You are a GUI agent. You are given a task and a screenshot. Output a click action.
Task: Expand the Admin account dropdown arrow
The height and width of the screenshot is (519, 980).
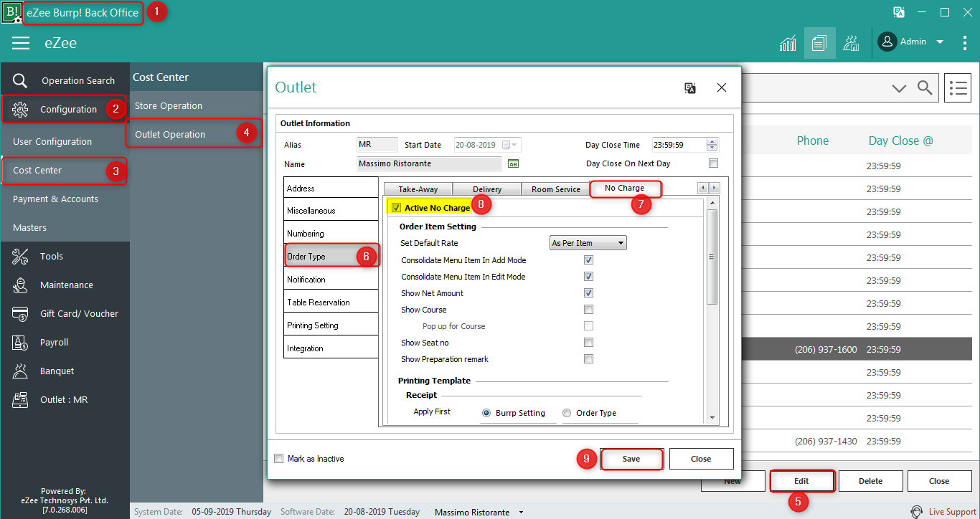coord(940,42)
